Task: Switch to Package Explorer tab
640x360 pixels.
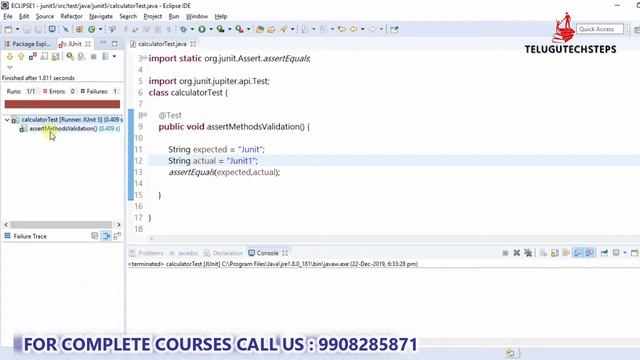Action: coord(28,44)
